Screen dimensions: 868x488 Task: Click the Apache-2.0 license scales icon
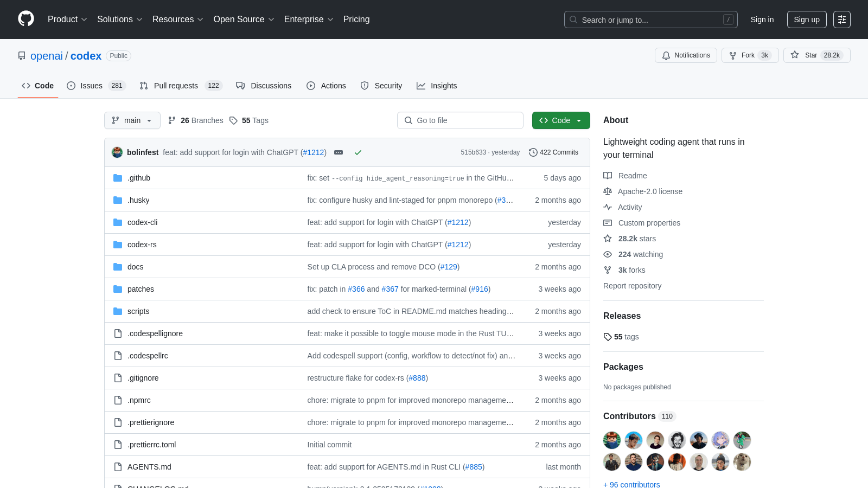click(608, 191)
